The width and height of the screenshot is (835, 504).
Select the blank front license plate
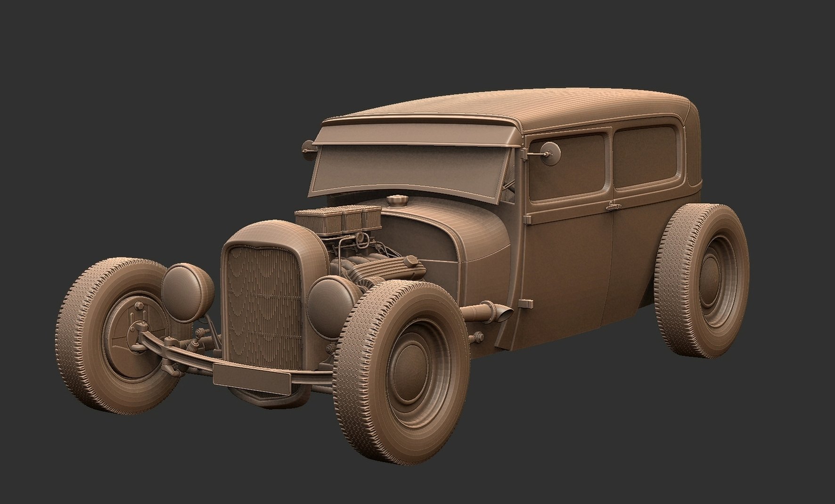click(x=251, y=379)
